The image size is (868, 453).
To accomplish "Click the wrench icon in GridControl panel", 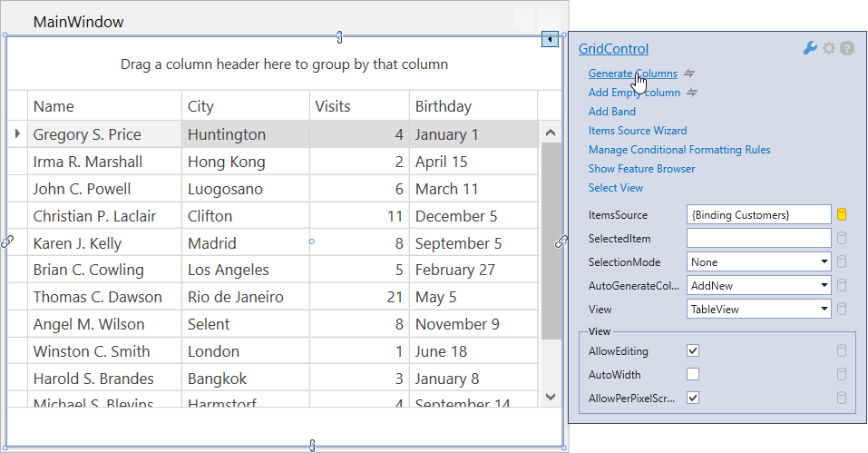I will [811, 48].
